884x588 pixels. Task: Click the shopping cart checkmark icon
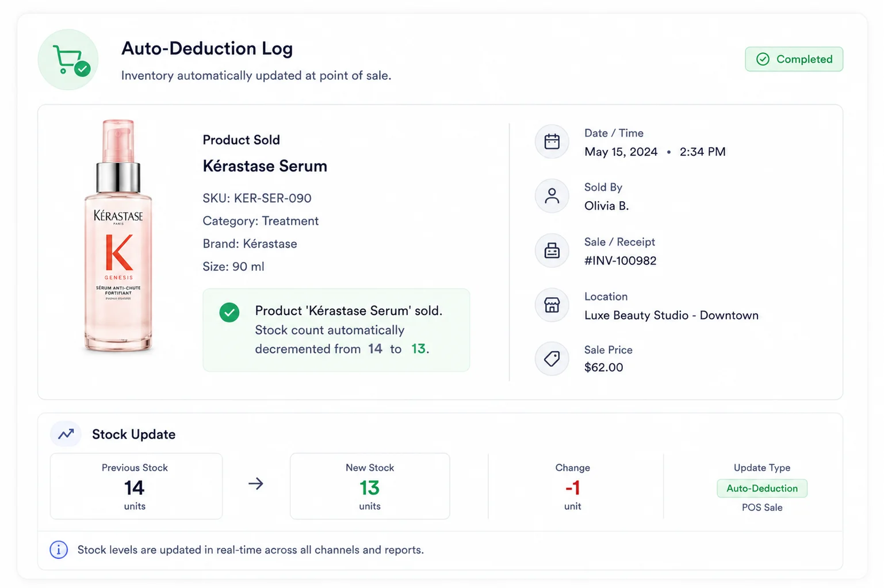[x=68, y=60]
